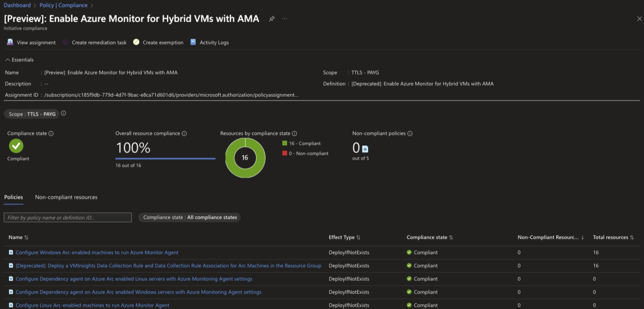Open info icon beside Scope TTLS - PAYG

(64, 113)
